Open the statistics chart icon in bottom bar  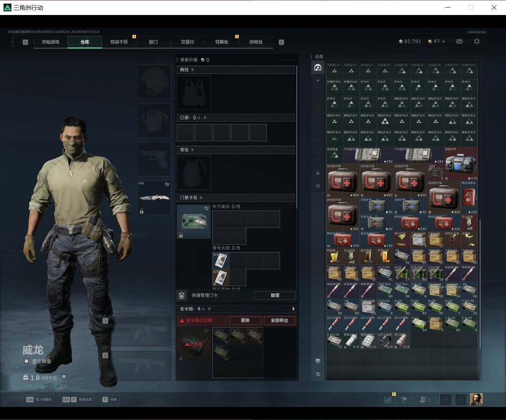387,399
